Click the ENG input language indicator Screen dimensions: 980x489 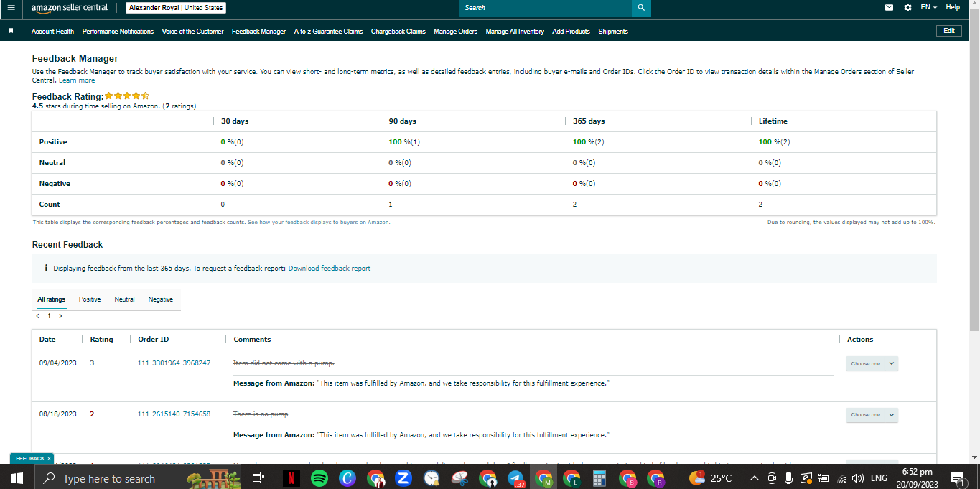coord(879,478)
